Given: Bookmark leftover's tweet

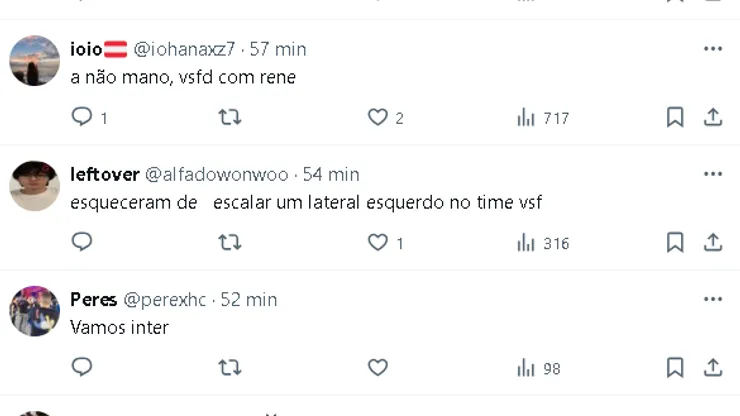Looking at the screenshot, I should click(675, 242).
